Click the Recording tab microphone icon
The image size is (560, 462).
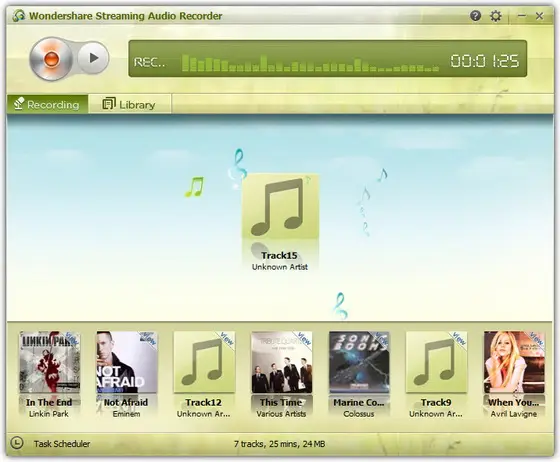click(19, 104)
